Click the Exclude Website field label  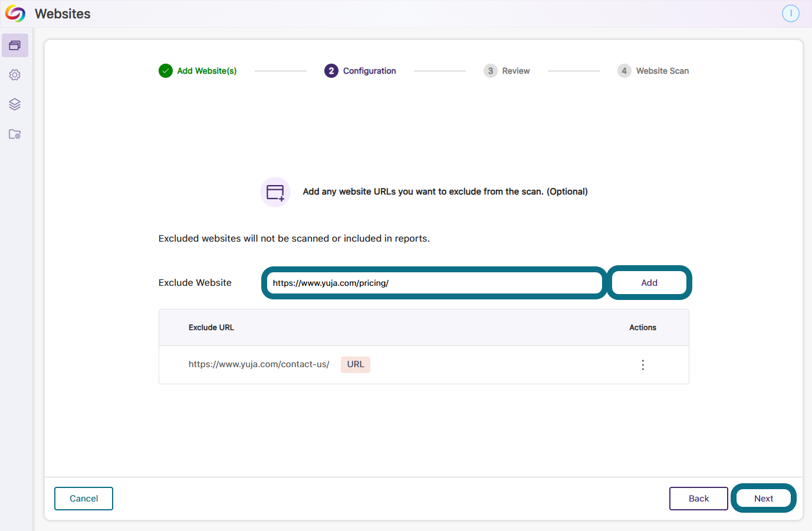coord(195,283)
